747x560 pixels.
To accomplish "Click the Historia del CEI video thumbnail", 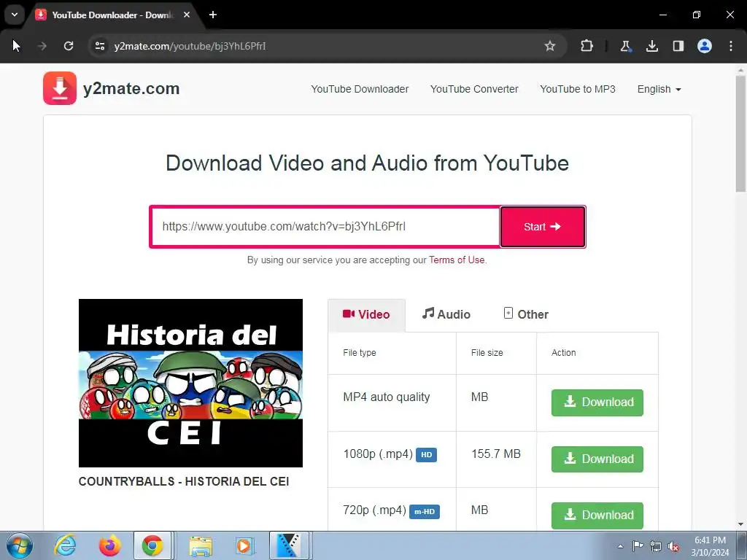I will tap(190, 383).
